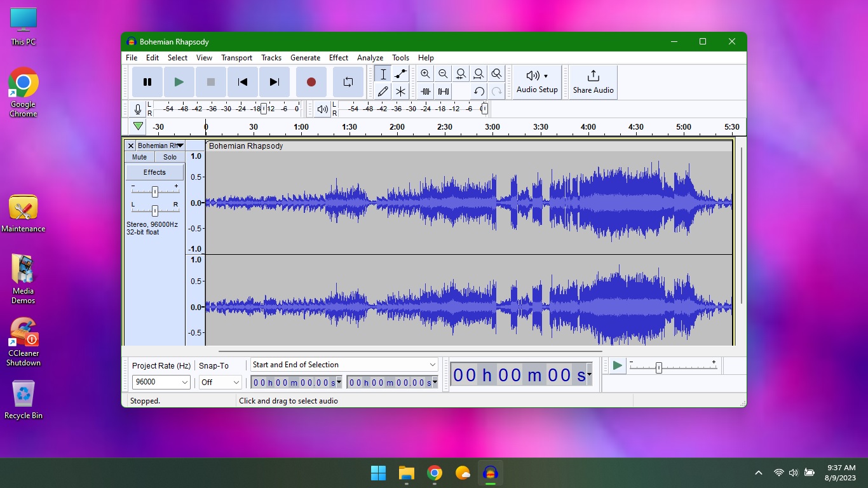The height and width of the screenshot is (488, 868).
Task: Skip to start of the track
Action: pos(243,82)
